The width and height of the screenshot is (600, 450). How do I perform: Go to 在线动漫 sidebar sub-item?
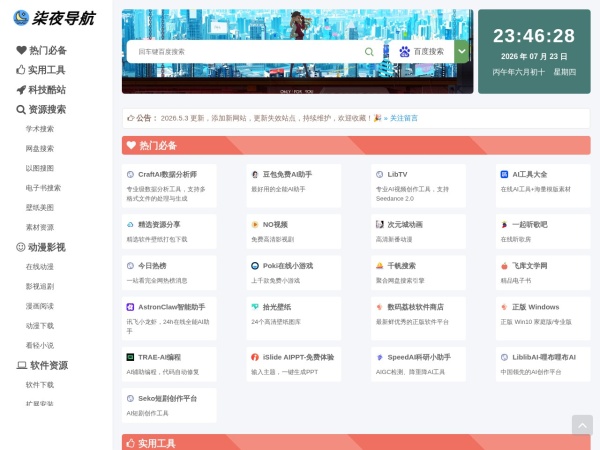[x=40, y=267]
